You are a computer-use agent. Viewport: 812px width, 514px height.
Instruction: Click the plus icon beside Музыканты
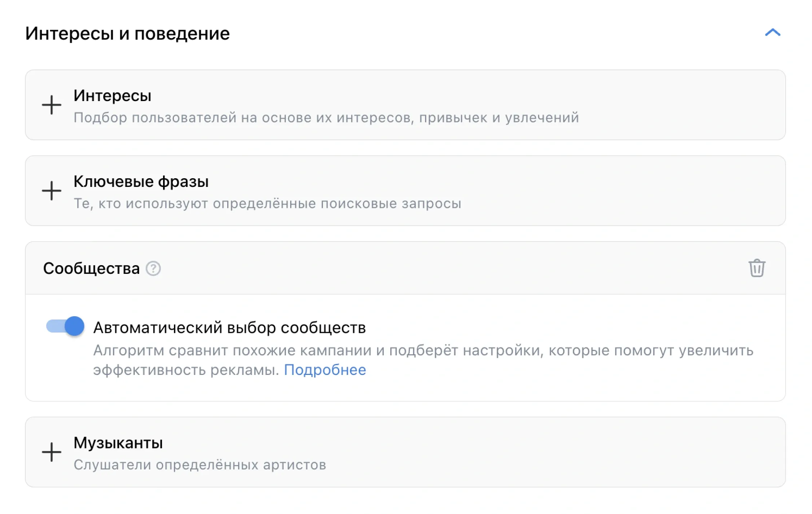click(51, 452)
